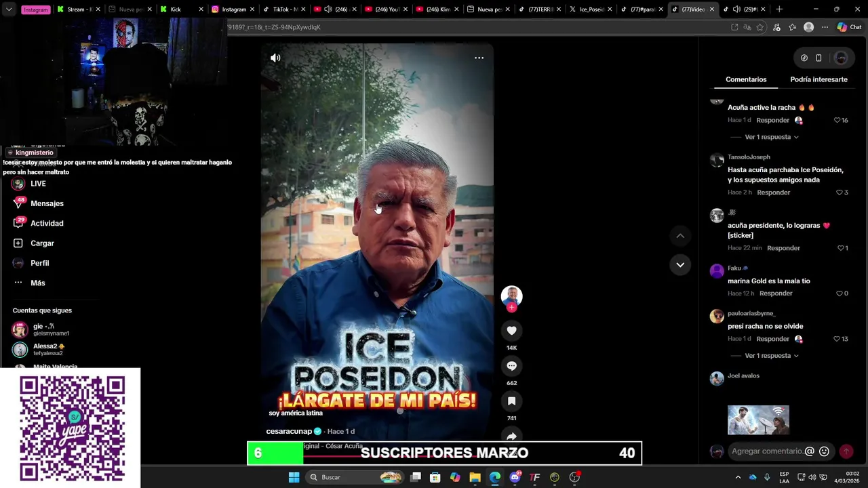Follow cesaracunap via the red plus badge
Screen dimensions: 868x488
click(511, 308)
